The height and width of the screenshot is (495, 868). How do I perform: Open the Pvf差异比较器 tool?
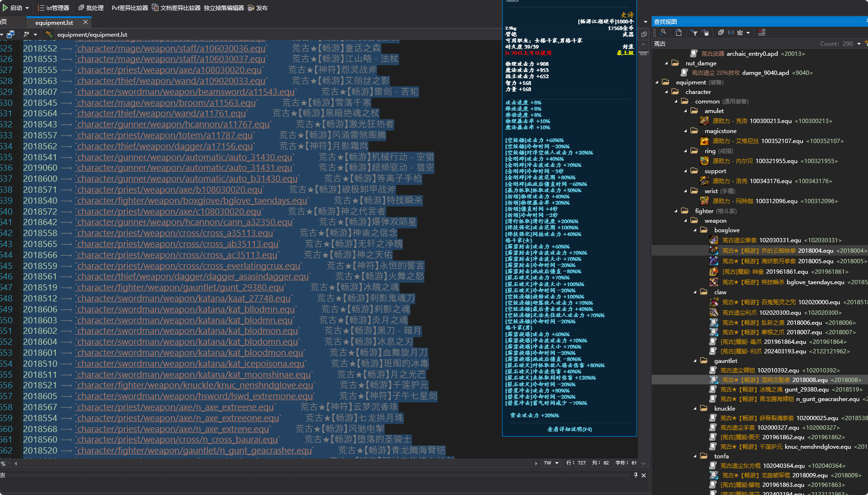pyautogui.click(x=129, y=8)
